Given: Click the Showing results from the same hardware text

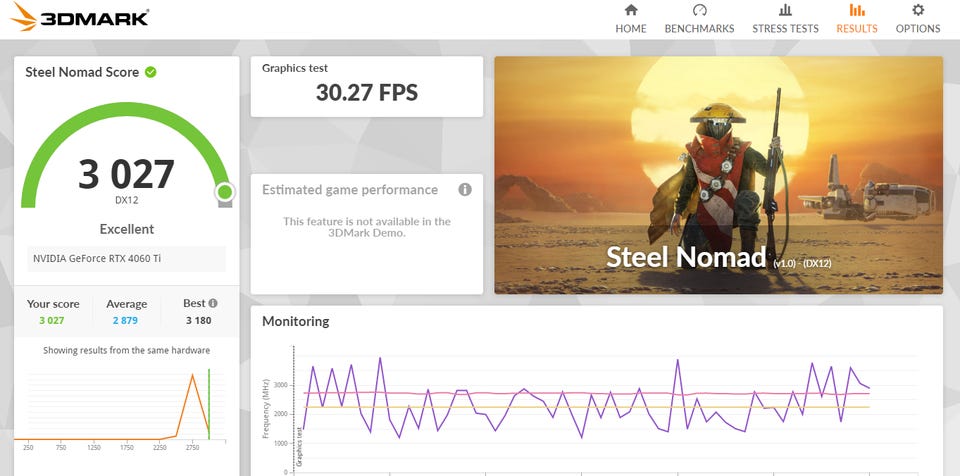Looking at the screenshot, I should click(127, 350).
